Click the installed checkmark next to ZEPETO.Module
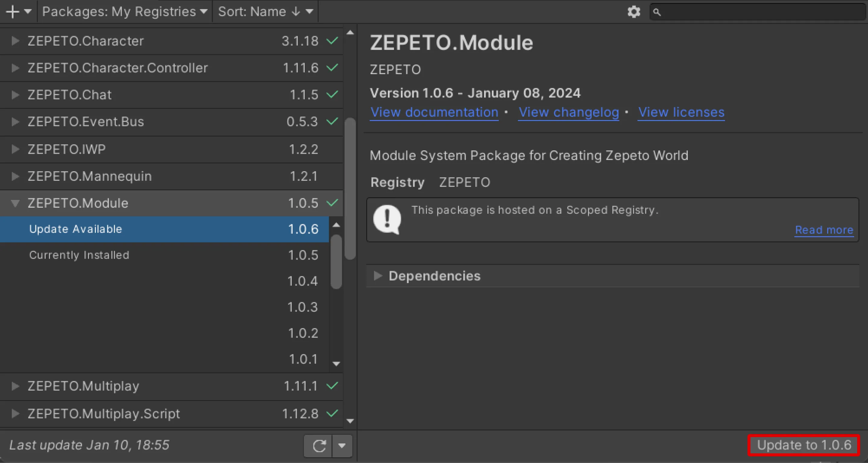This screenshot has height=463, width=868. coord(332,203)
